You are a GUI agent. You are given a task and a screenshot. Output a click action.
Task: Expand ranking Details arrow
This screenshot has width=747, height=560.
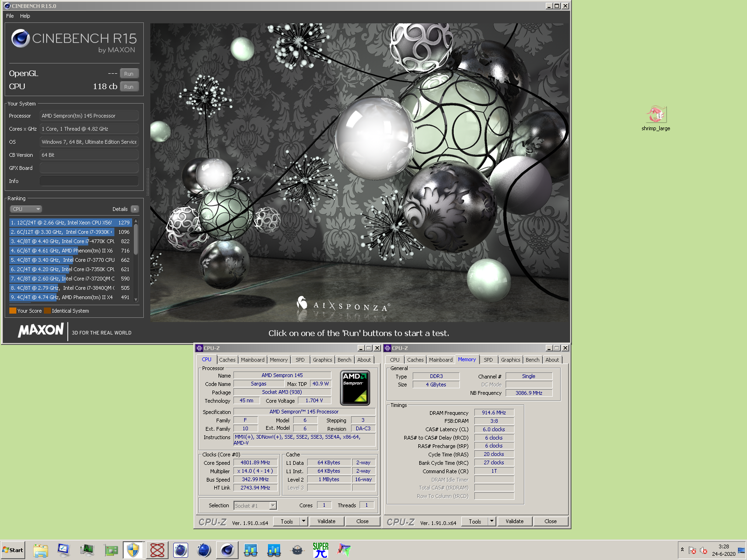[x=135, y=209]
